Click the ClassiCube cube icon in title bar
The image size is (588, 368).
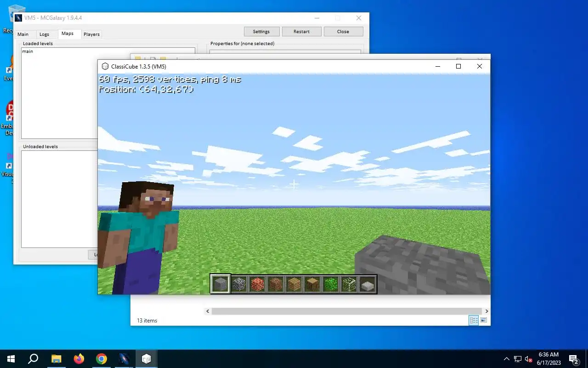tap(105, 66)
